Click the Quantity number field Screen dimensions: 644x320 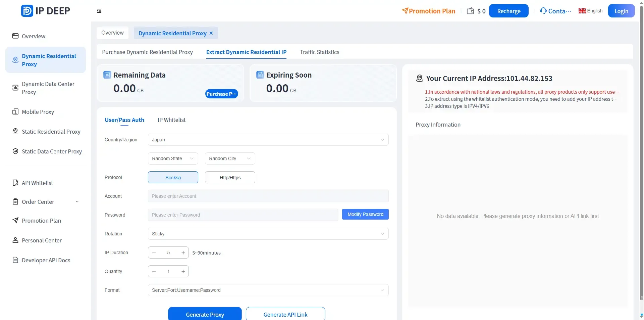point(168,271)
